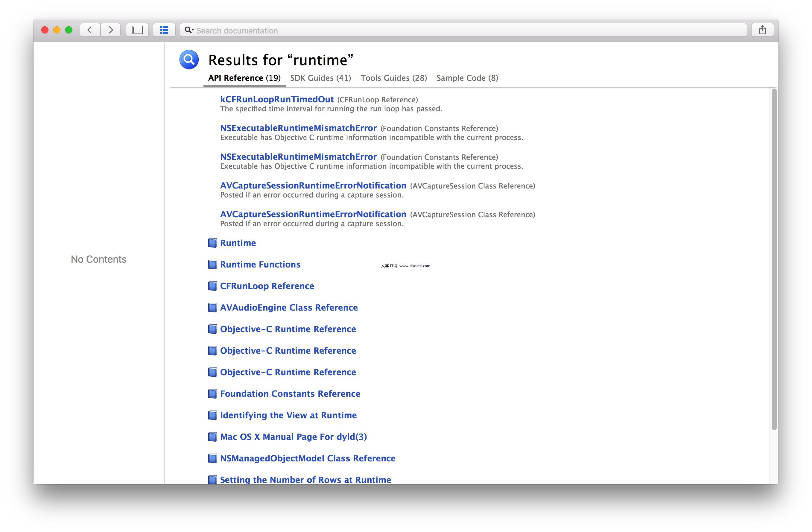The image size is (812, 532).
Task: Click the forward navigation arrow
Action: coord(110,30)
